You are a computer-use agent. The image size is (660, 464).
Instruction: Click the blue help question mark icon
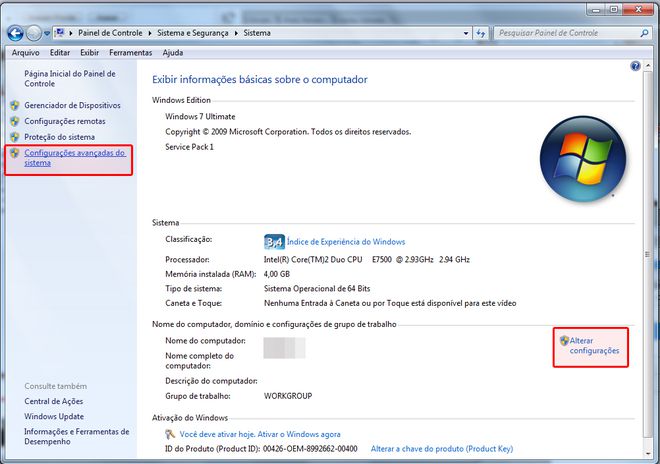(635, 66)
